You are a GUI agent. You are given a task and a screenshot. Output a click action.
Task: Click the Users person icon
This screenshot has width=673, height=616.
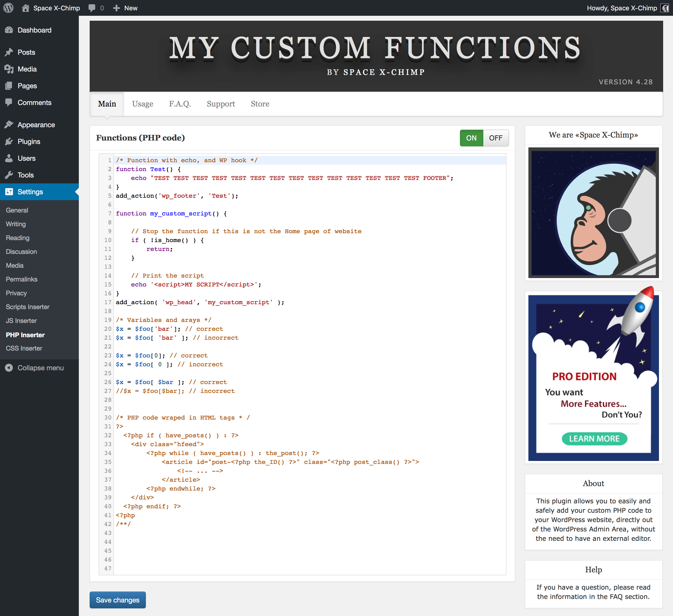9,158
